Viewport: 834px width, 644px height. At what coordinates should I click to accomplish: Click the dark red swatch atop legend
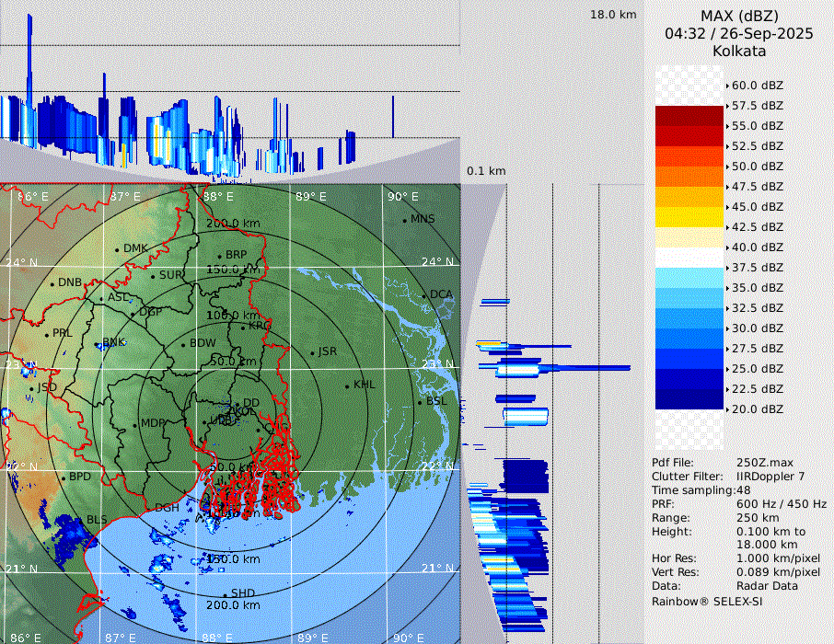click(689, 116)
